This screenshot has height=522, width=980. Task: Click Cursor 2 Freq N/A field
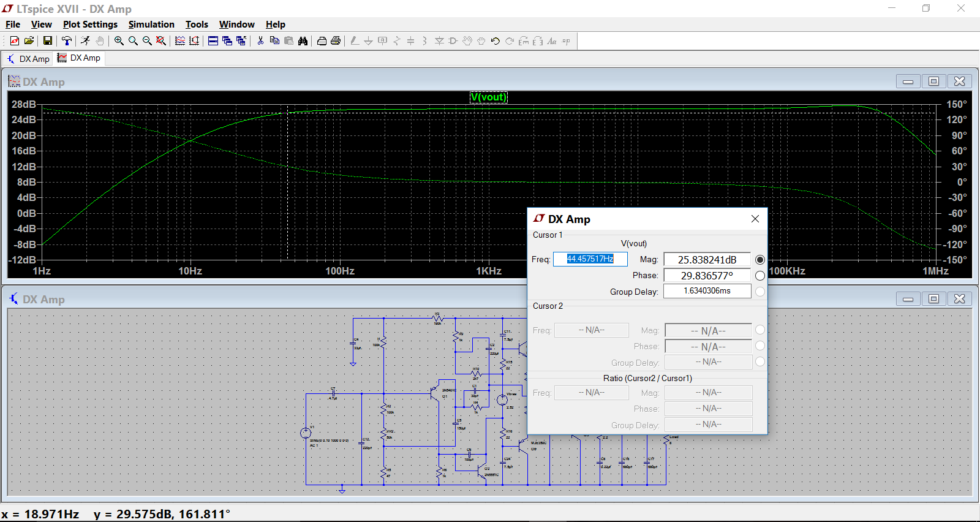592,330
